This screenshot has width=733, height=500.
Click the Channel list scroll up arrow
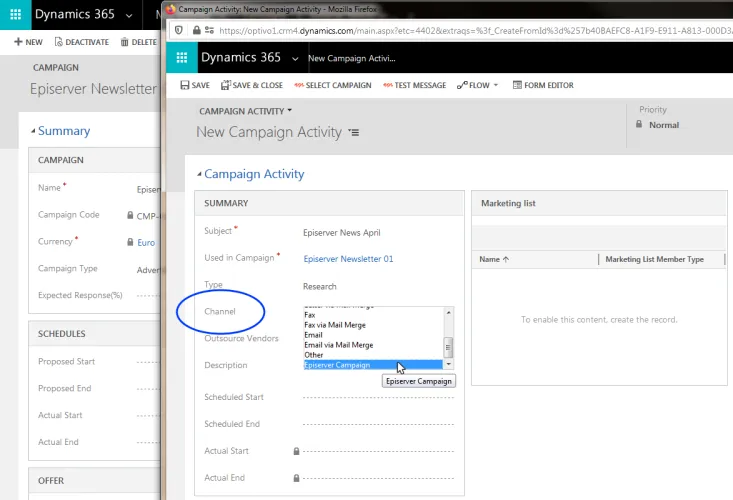449,312
